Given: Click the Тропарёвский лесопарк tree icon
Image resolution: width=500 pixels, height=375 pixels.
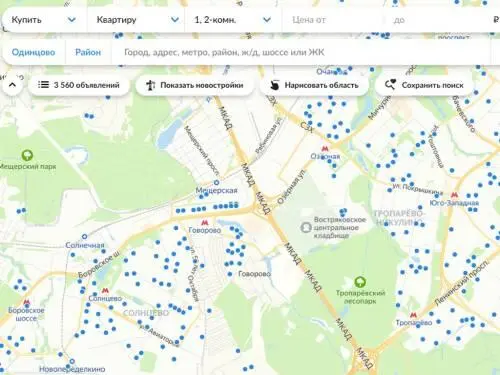Looking at the screenshot, I should pyautogui.click(x=360, y=282).
